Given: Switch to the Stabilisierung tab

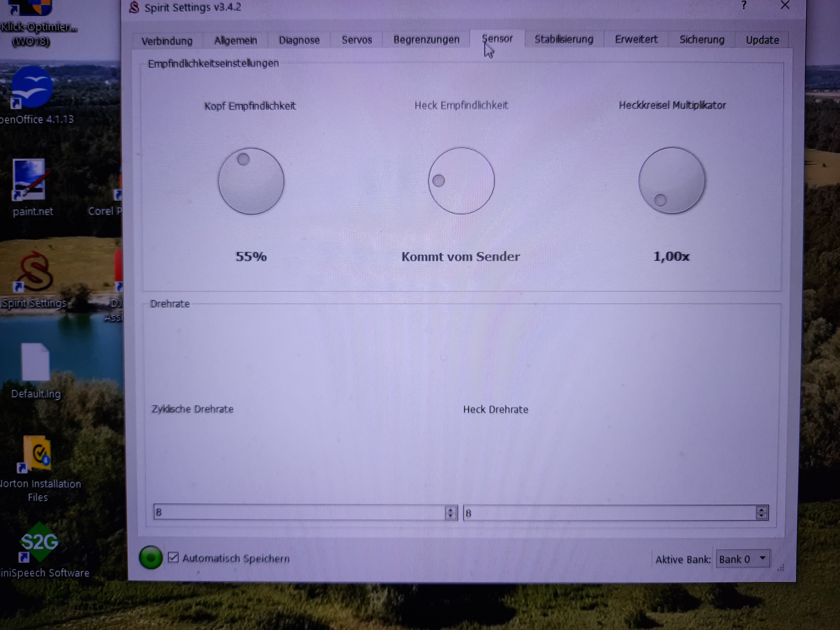Looking at the screenshot, I should tap(564, 39).
